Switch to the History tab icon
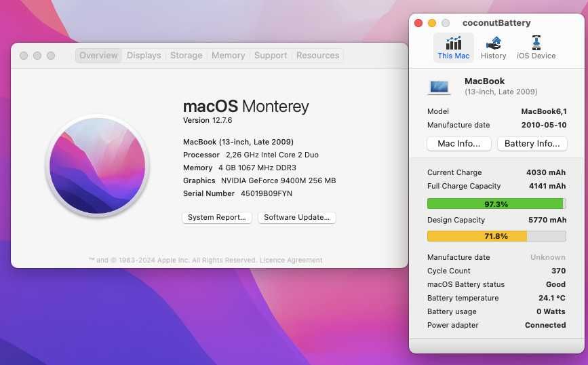This screenshot has height=365, width=588. pos(494,43)
